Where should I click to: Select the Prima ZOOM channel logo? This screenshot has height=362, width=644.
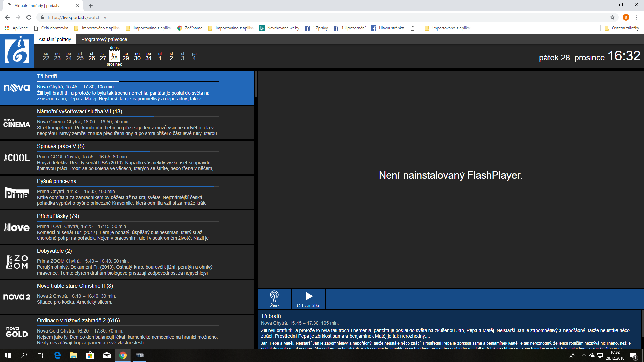tap(17, 262)
